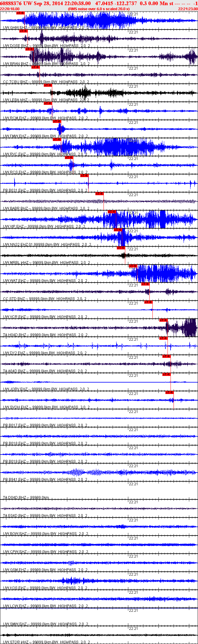Click the red pick flag on B031 trace
Image resolution: width=198 pixels, height=644 pixels.
tap(84, 176)
